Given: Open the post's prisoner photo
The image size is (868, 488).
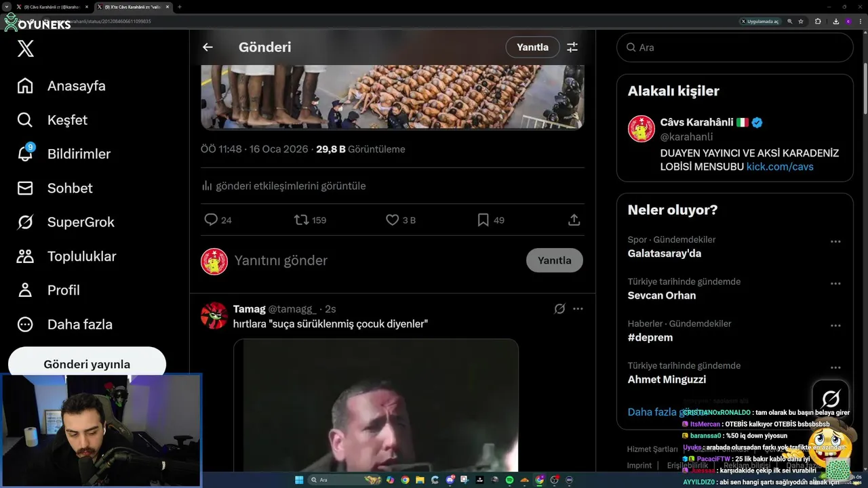Looking at the screenshot, I should (392, 97).
